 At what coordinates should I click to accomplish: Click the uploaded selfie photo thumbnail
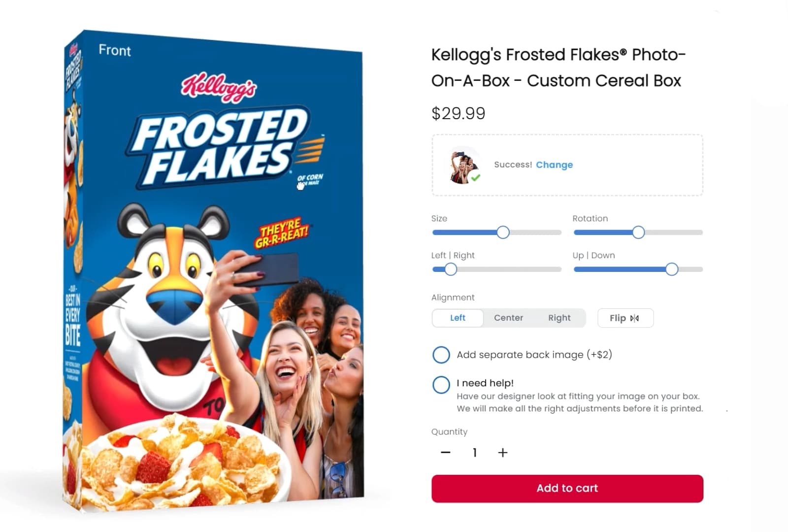[462, 166]
